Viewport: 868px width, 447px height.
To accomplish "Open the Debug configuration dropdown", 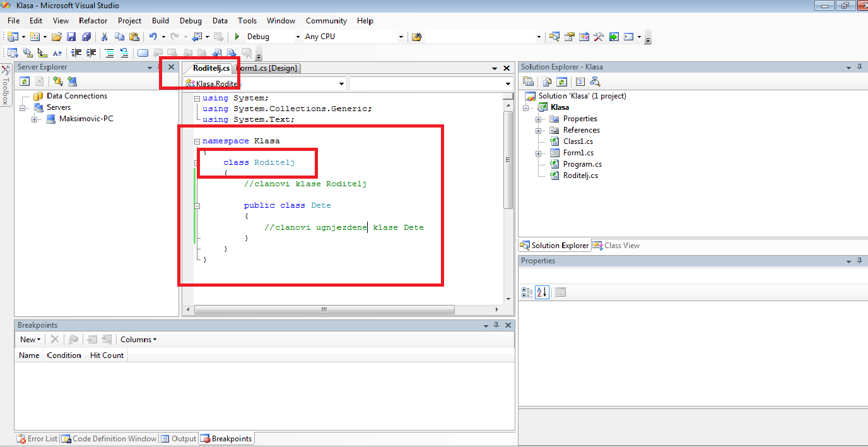I will click(298, 37).
